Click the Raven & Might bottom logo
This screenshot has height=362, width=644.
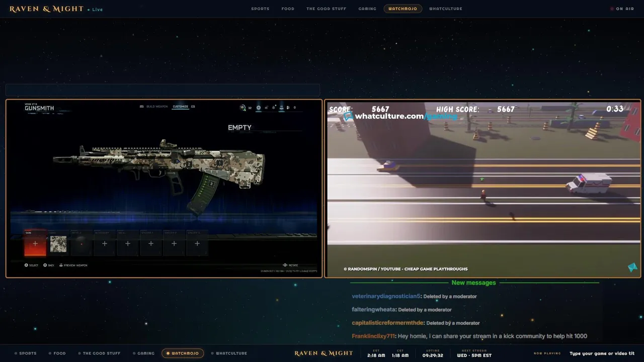(x=324, y=353)
